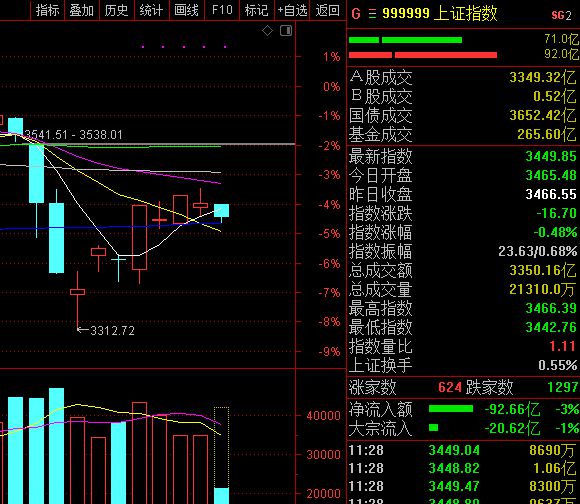Open the 统计 statistics option
This screenshot has height=504, width=580.
click(x=151, y=10)
